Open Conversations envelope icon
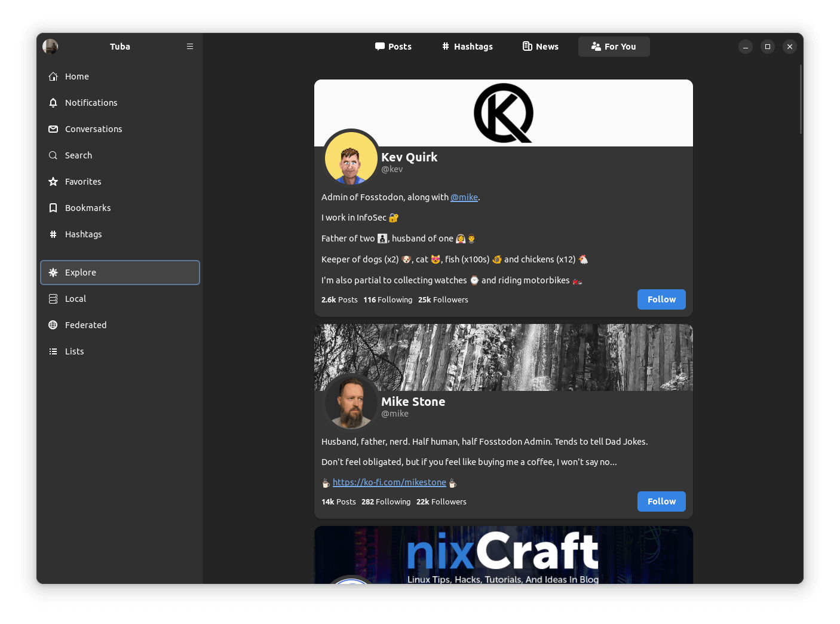Screen dimensions: 840x624 pyautogui.click(x=53, y=129)
